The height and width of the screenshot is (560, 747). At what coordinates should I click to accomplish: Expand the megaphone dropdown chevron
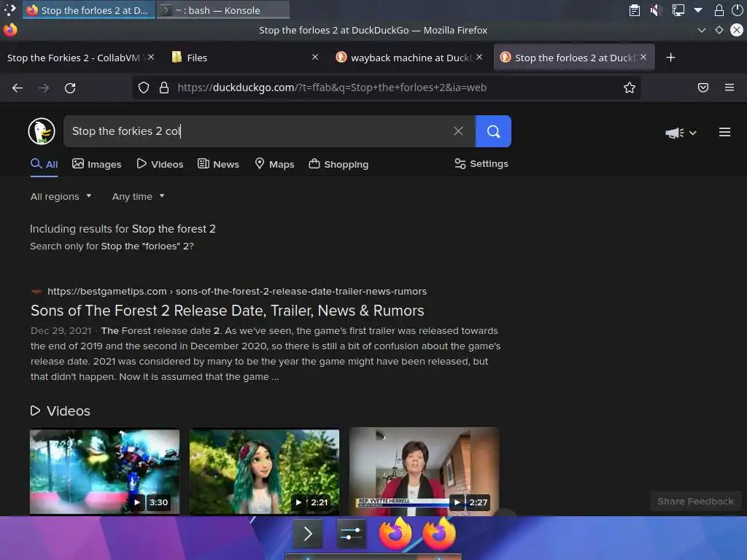(x=693, y=133)
